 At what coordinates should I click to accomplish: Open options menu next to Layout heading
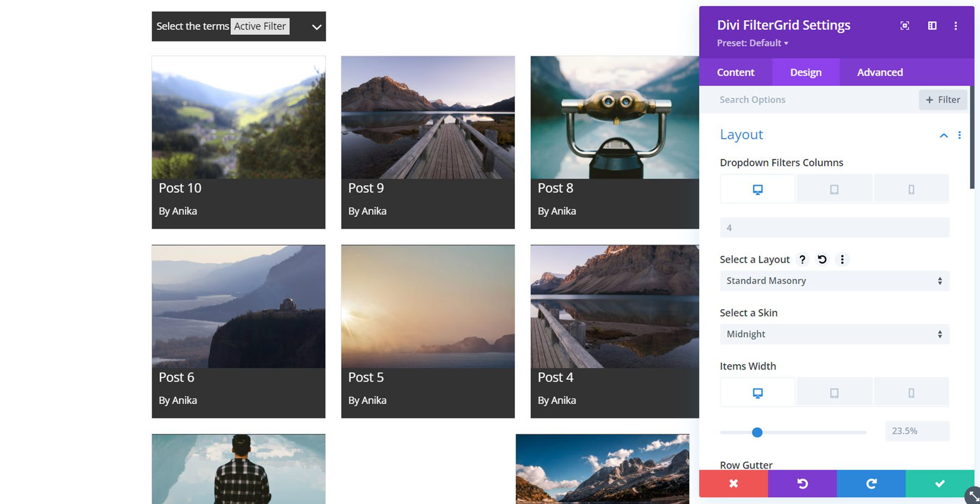pyautogui.click(x=960, y=136)
